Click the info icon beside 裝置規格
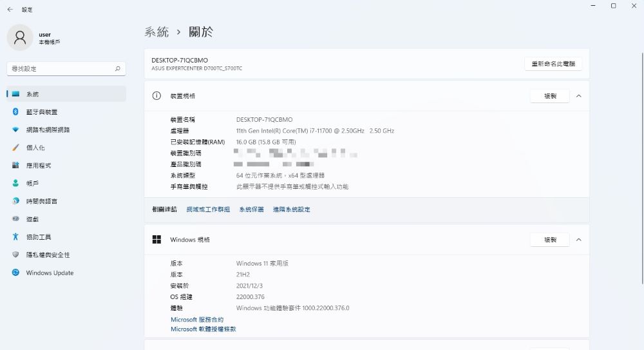This screenshot has height=350, width=644. coord(156,96)
